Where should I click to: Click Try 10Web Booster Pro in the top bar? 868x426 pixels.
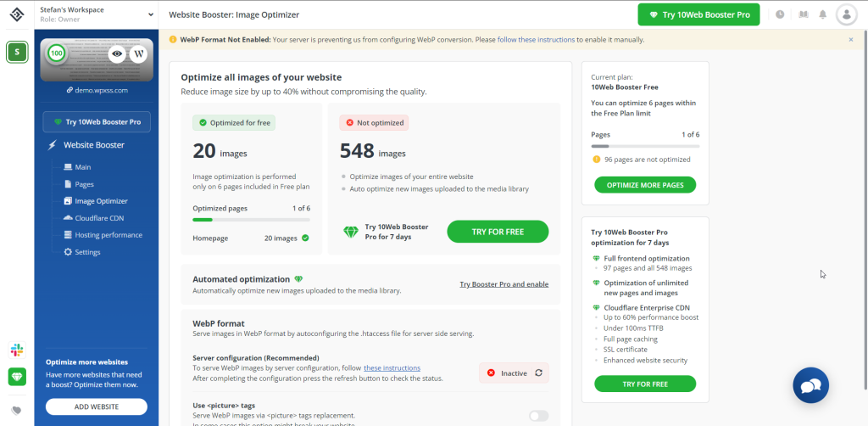(x=698, y=14)
